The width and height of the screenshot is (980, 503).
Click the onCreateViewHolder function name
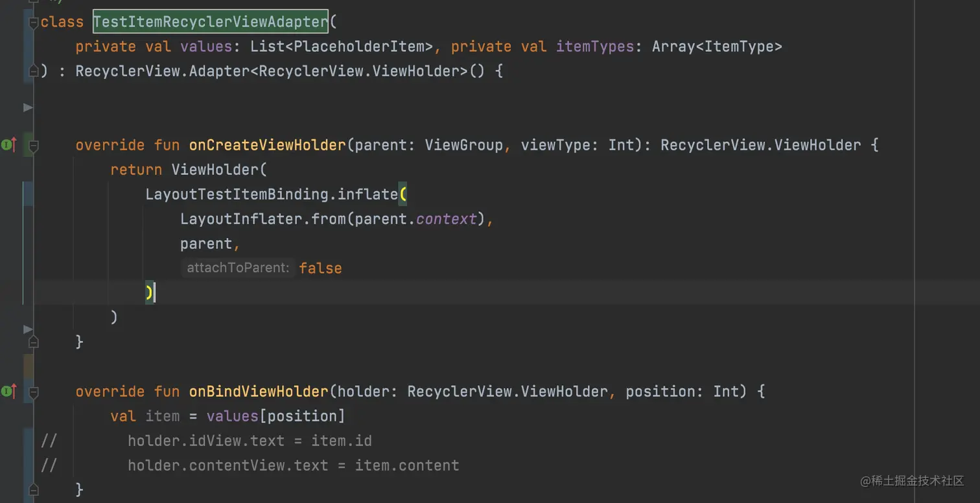coord(268,145)
